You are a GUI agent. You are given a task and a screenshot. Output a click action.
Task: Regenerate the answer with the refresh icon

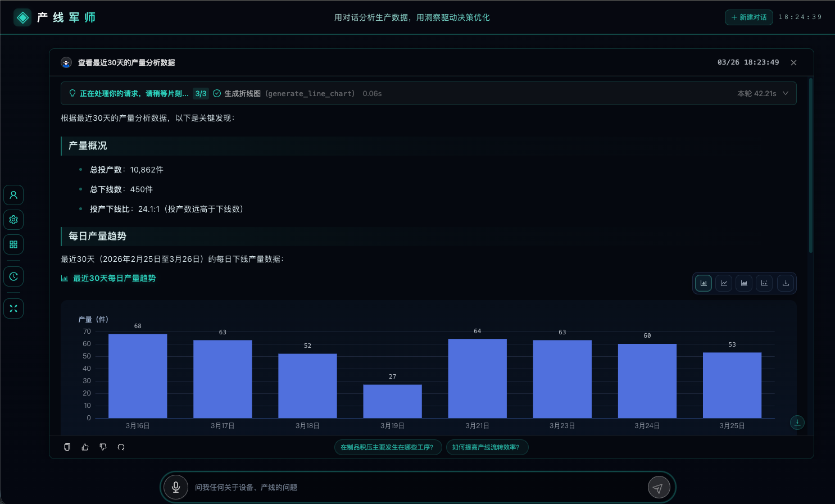tap(121, 447)
